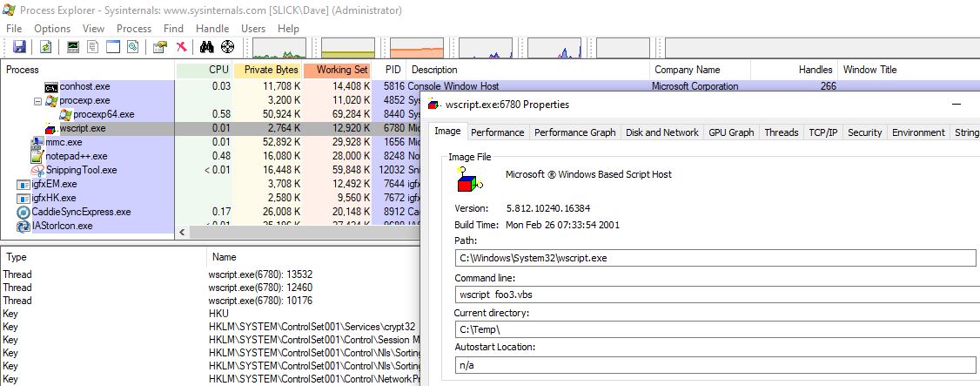Switch to the Performance Graph tab
Viewport: 980px width, 386px height.
click(575, 132)
